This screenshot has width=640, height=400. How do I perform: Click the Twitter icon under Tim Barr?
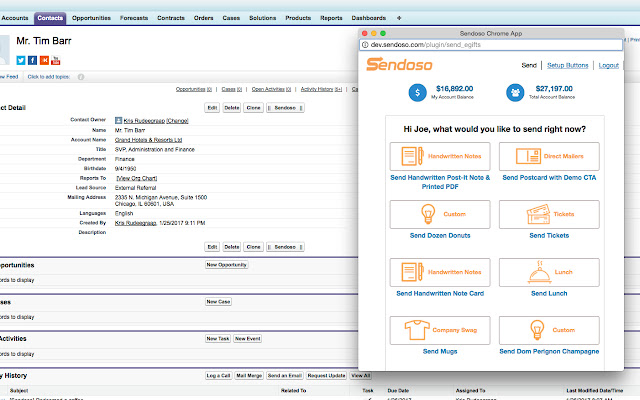point(20,60)
